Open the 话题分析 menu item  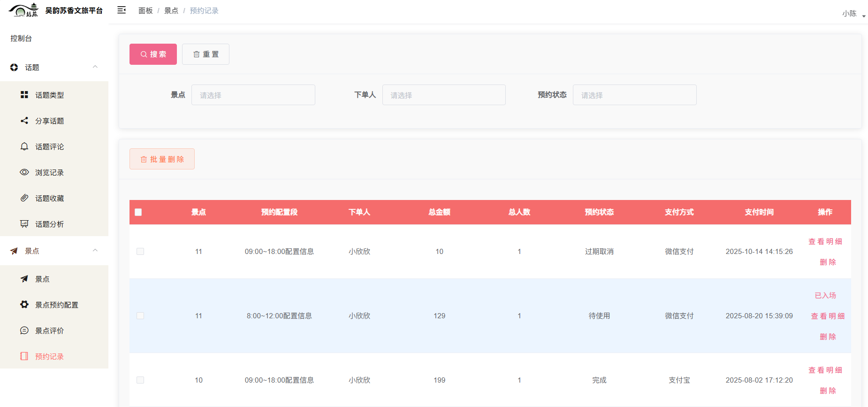click(x=54, y=224)
